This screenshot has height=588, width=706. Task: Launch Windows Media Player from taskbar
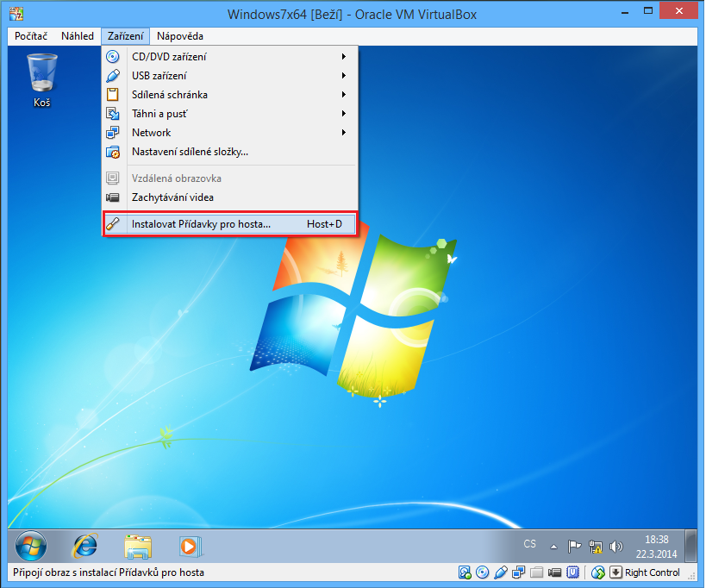(190, 547)
